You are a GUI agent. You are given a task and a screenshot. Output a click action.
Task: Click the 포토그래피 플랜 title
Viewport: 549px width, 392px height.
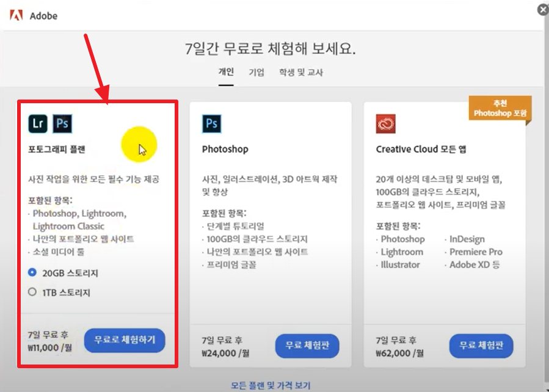pyautogui.click(x=57, y=150)
